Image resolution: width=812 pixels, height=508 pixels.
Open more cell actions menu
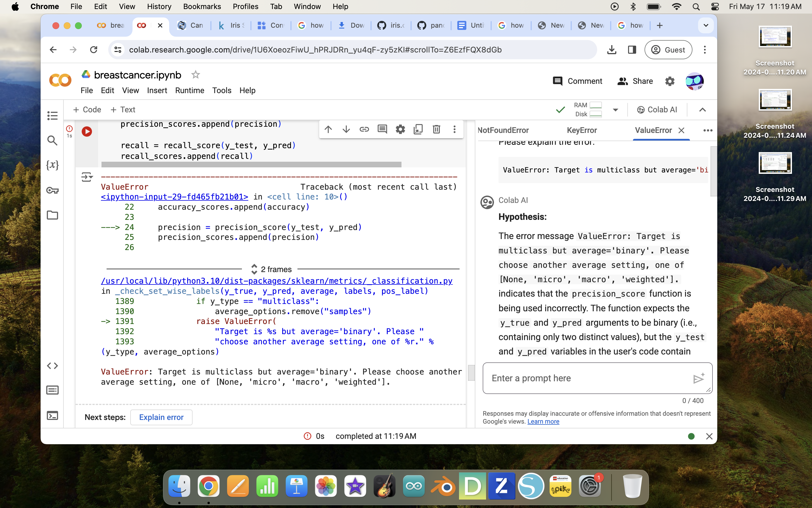454,129
